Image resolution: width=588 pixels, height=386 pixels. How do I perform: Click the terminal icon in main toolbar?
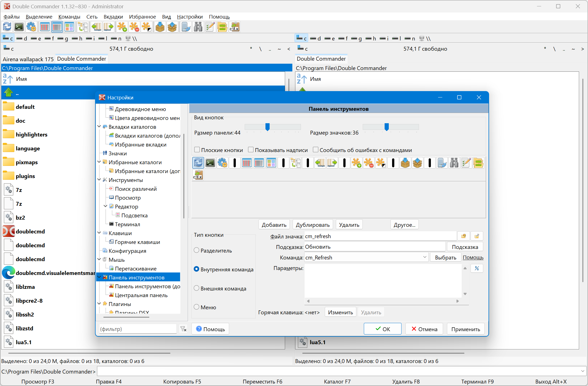pos(19,27)
